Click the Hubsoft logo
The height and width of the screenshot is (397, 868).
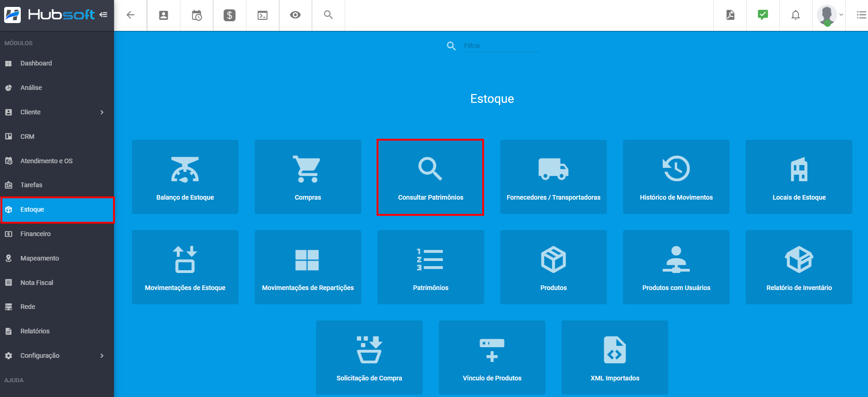49,15
